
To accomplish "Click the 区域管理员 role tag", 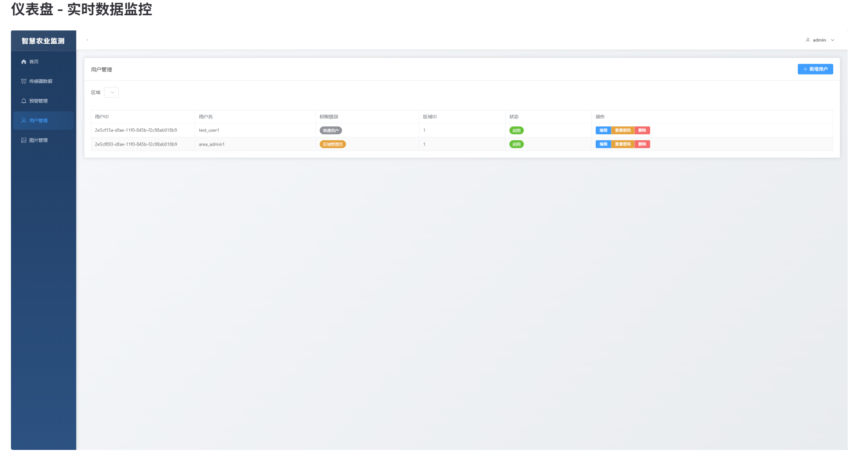I will pos(332,144).
